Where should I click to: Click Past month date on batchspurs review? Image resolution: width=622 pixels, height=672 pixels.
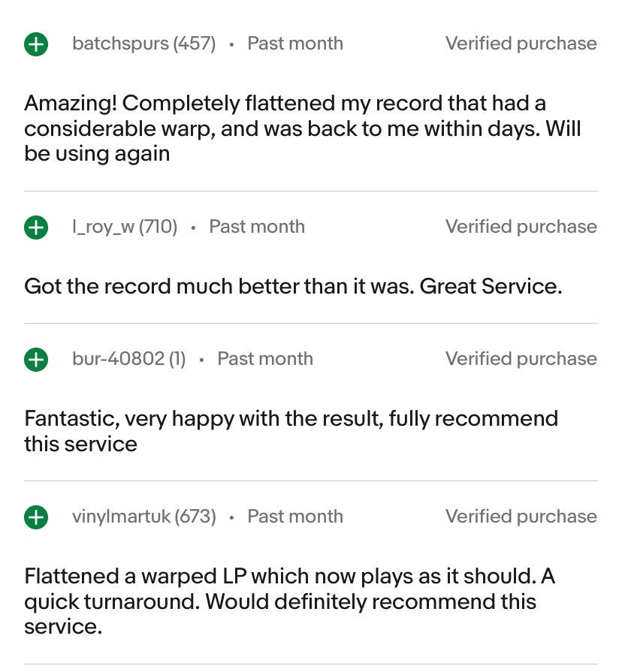(x=295, y=44)
